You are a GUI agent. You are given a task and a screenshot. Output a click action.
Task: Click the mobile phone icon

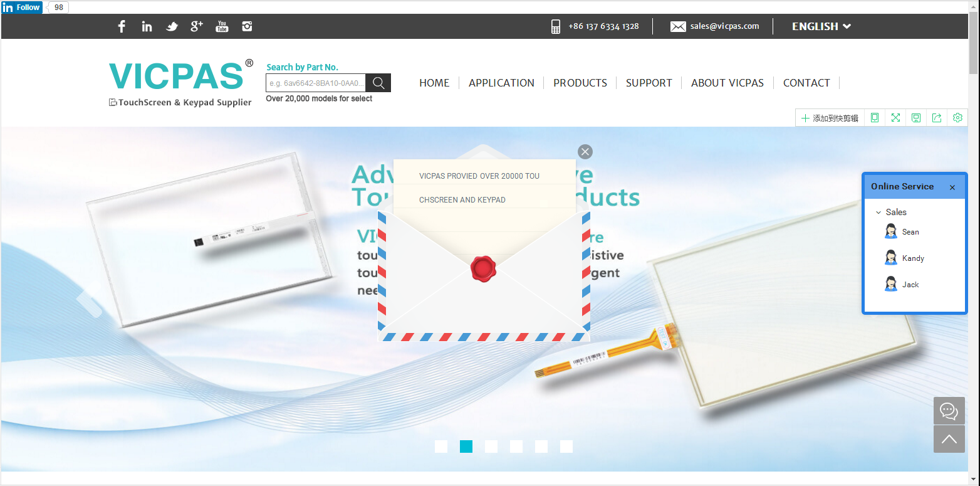[x=555, y=26]
